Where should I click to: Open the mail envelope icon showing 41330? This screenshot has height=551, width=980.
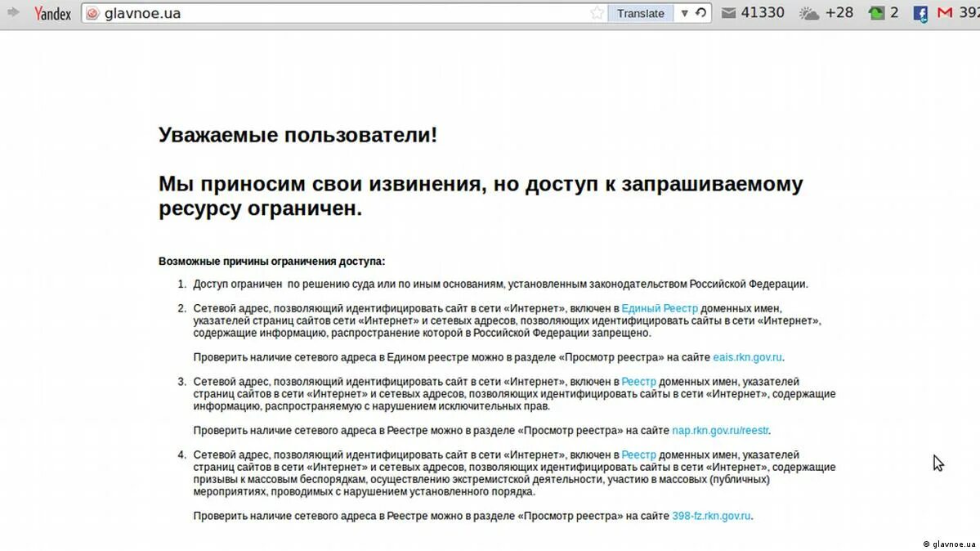point(729,13)
